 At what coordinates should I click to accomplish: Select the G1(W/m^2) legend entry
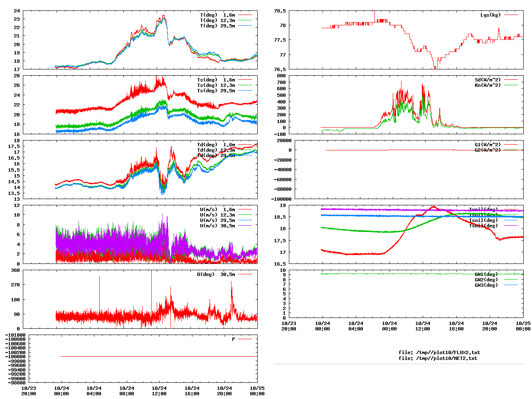[x=488, y=145]
